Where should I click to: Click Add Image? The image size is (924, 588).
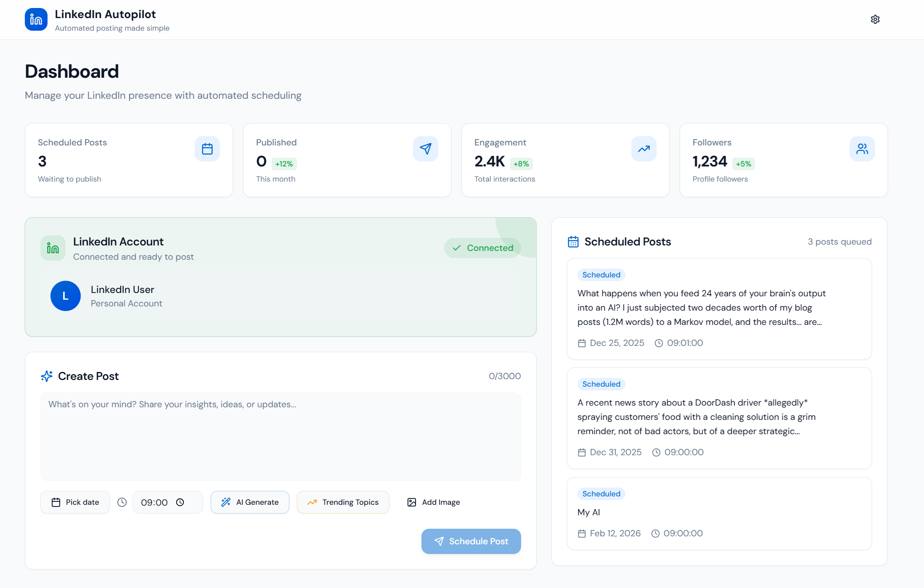[434, 502]
